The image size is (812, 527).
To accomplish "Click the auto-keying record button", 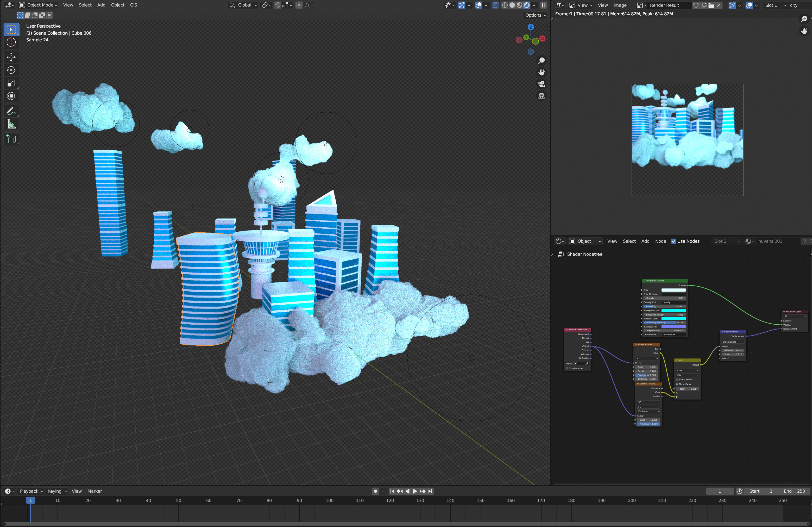I will [x=375, y=491].
